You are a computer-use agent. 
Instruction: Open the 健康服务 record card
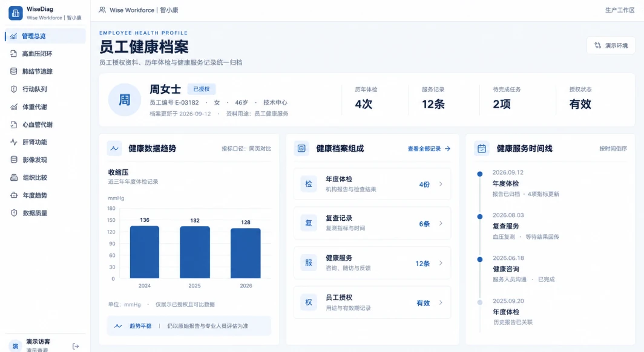pos(372,263)
